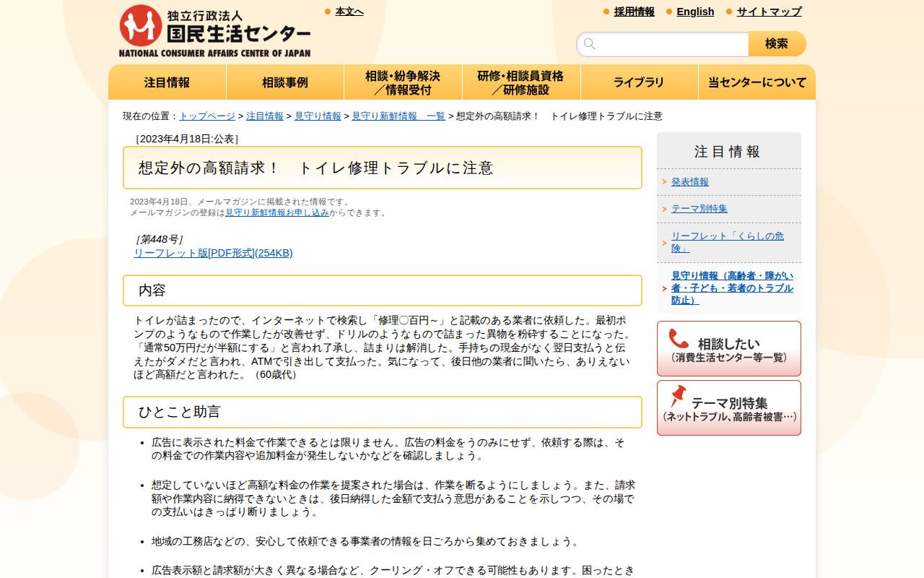
Task: Click the ひとこと助言 section heading
Action: click(383, 412)
